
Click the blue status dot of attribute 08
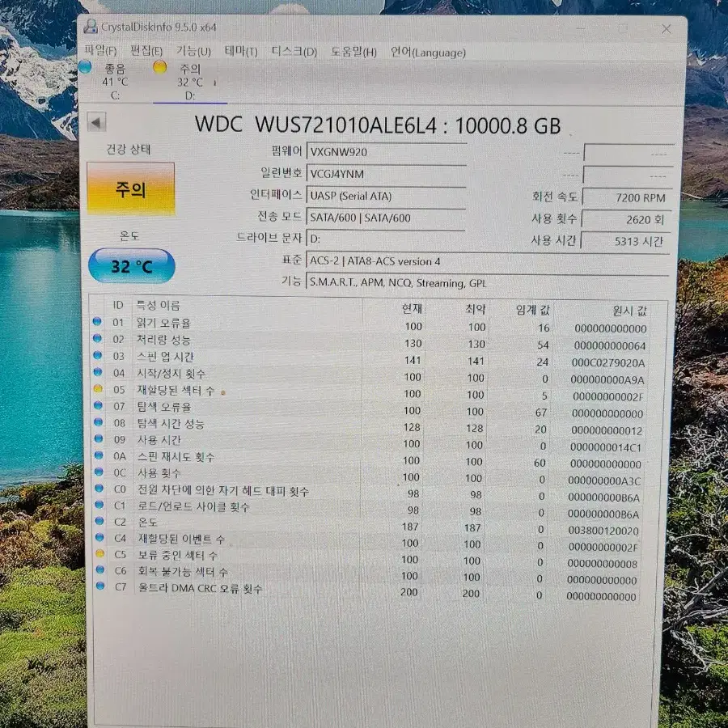(x=98, y=422)
